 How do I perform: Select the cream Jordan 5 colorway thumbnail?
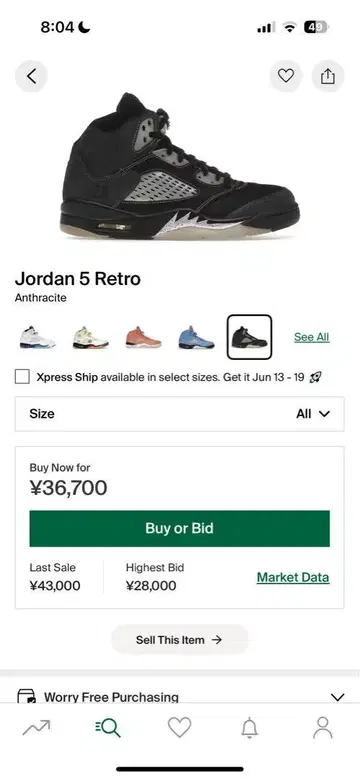pos(90,337)
